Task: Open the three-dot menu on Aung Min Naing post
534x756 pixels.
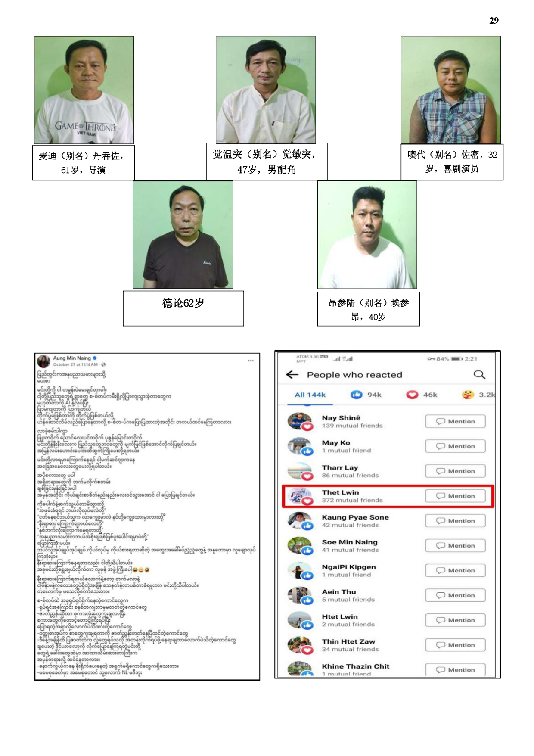Action: click(x=251, y=361)
